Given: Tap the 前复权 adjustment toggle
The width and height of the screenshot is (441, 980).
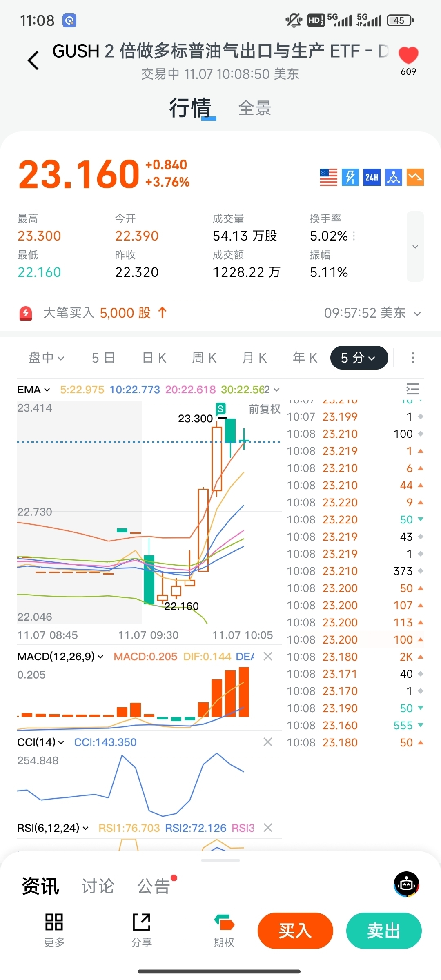Looking at the screenshot, I should pyautogui.click(x=265, y=409).
